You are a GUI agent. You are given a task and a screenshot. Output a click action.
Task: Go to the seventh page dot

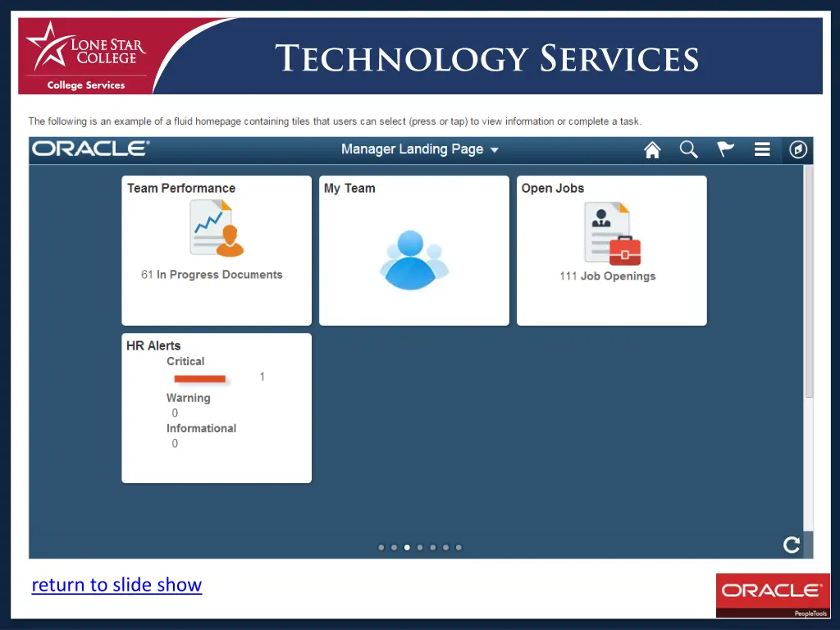point(459,547)
